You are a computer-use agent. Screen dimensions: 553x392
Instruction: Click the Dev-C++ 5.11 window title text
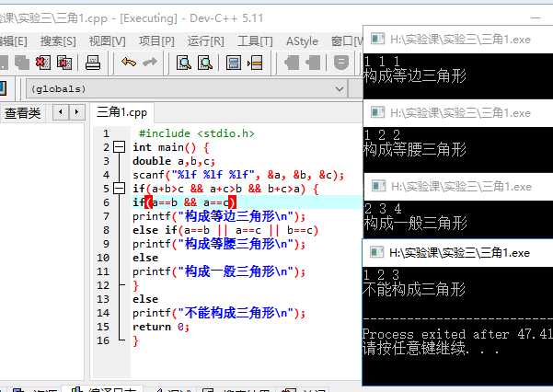[226, 18]
